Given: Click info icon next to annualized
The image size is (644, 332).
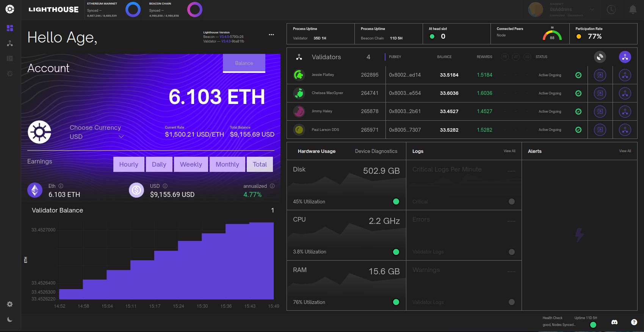Looking at the screenshot, I should pyautogui.click(x=272, y=186).
